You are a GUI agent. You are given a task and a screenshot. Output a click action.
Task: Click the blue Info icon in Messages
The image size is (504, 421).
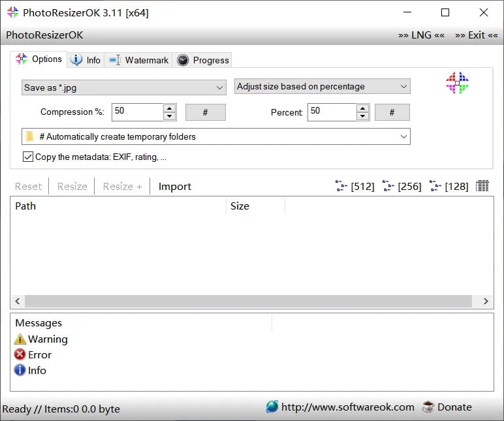(20, 370)
